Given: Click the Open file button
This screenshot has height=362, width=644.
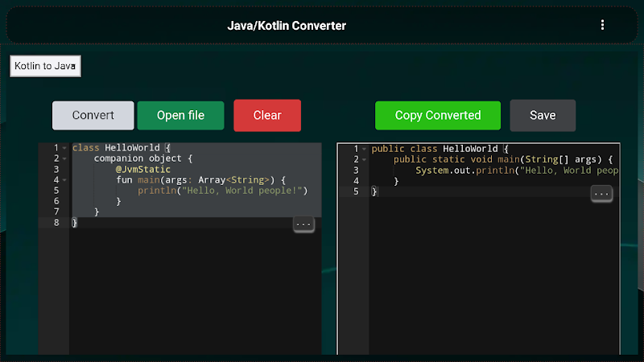Looking at the screenshot, I should point(180,115).
